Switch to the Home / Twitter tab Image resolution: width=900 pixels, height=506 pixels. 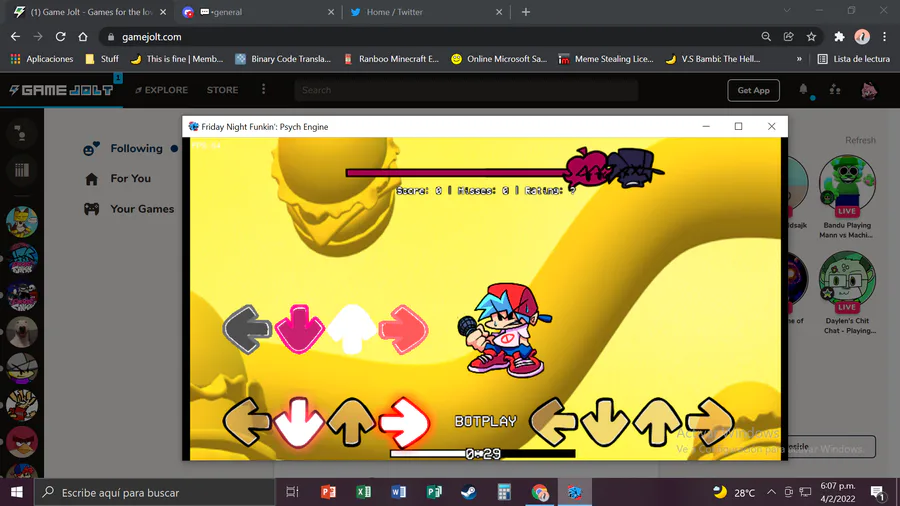coord(426,12)
